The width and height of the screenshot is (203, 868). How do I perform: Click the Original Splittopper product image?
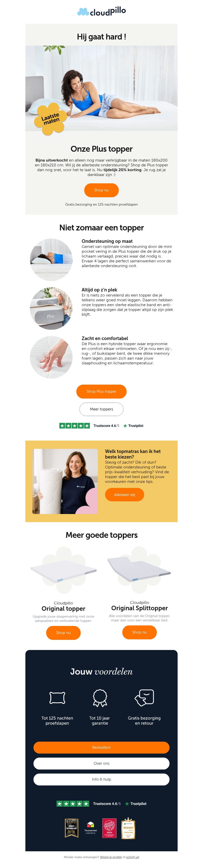(140, 570)
